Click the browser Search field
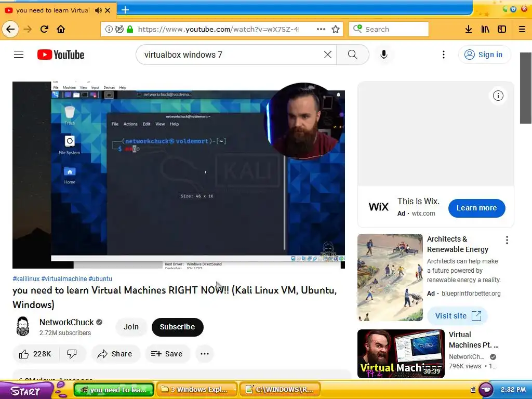 [389, 29]
